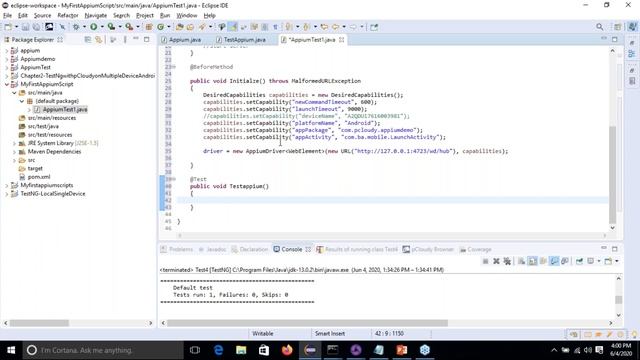The width and height of the screenshot is (640, 360).
Task: Click the Package Explorer horizontal scrollbar
Action: [x=39, y=323]
